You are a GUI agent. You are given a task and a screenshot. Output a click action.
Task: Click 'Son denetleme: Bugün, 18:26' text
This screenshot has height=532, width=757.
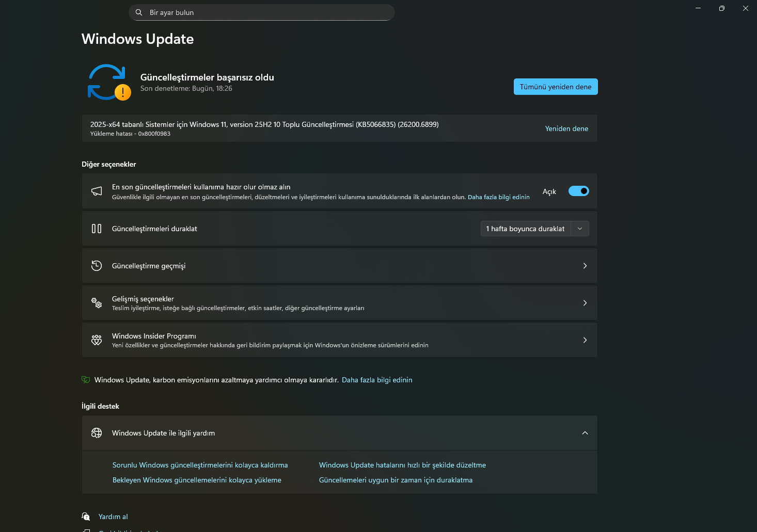(x=186, y=88)
